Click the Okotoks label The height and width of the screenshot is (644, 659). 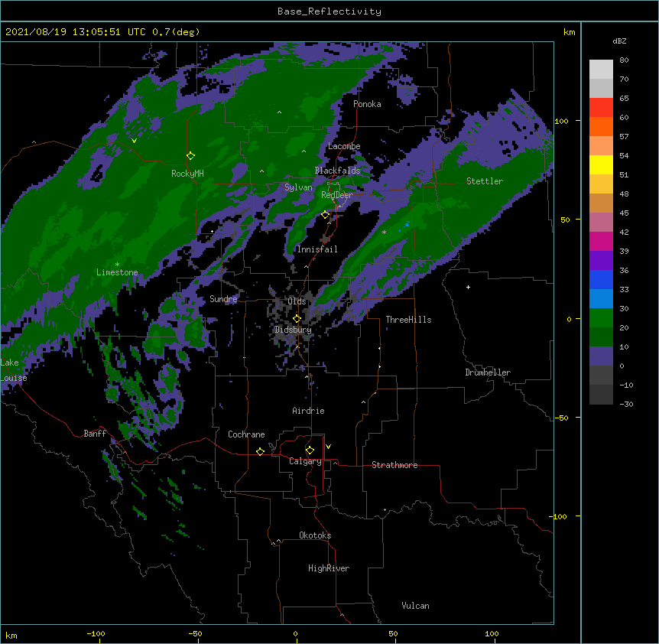tap(315, 535)
